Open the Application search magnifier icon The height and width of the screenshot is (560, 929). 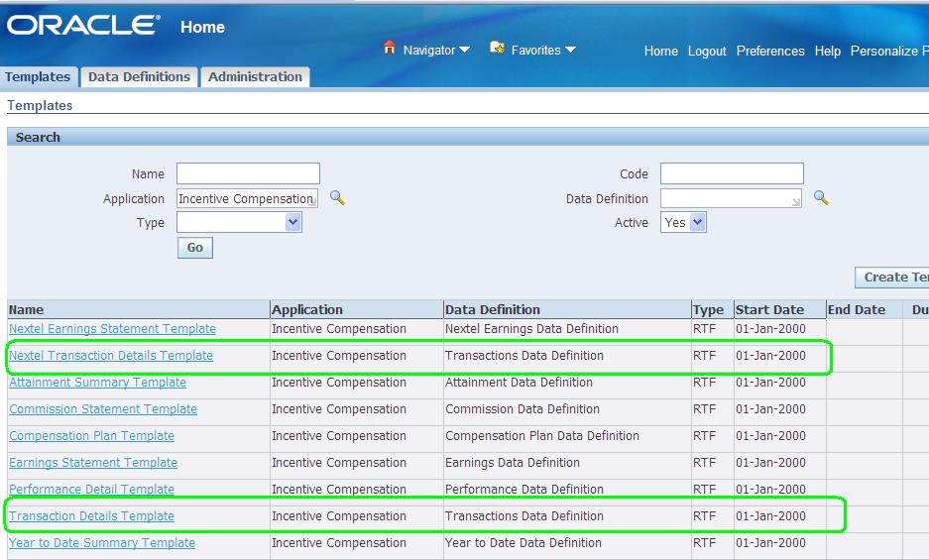tap(337, 197)
